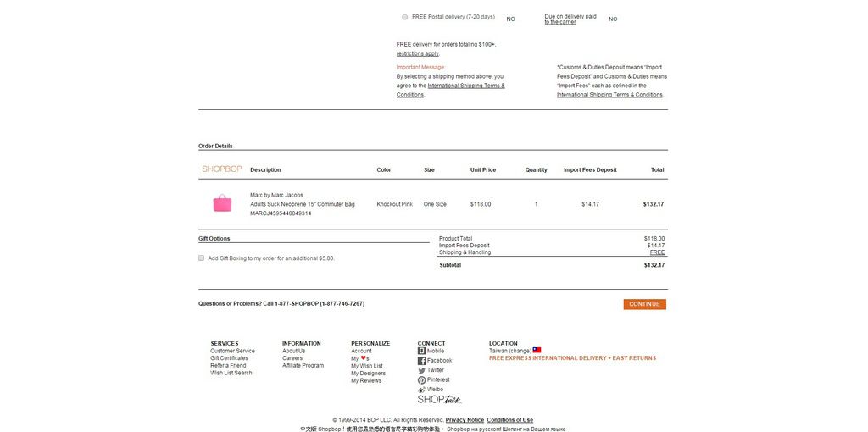868x432 pixels.
Task: Open 'restrictions apply' link
Action: [417, 53]
